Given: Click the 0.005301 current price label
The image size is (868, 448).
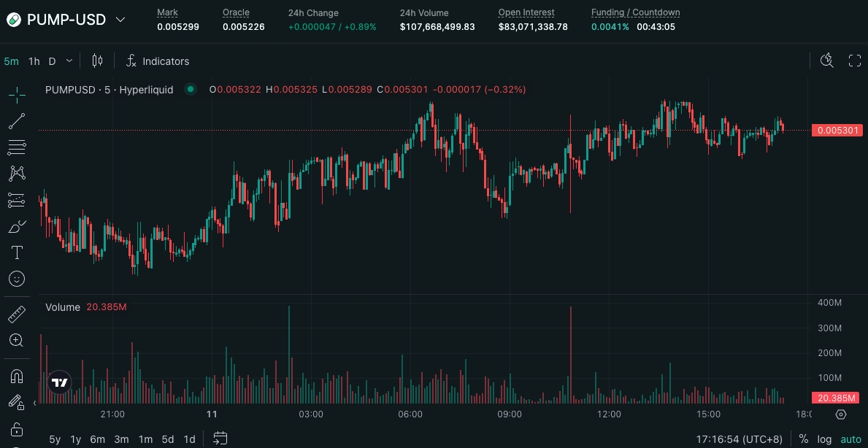Looking at the screenshot, I should click(837, 131).
